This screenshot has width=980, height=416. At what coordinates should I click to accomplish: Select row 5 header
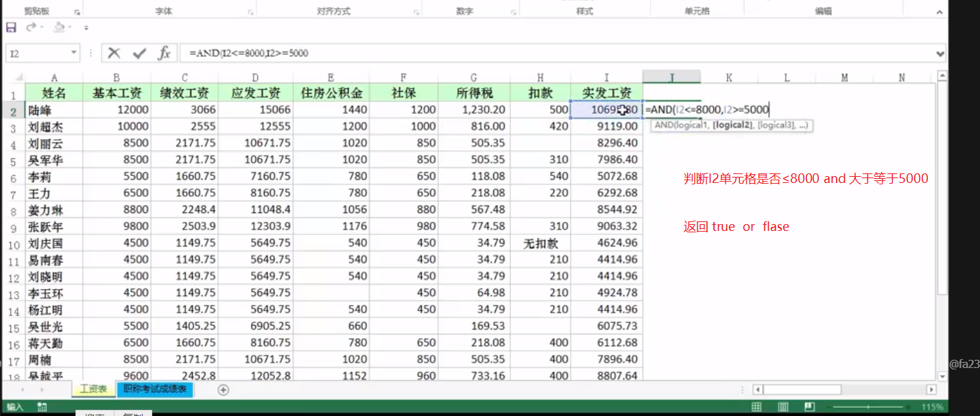click(x=13, y=160)
